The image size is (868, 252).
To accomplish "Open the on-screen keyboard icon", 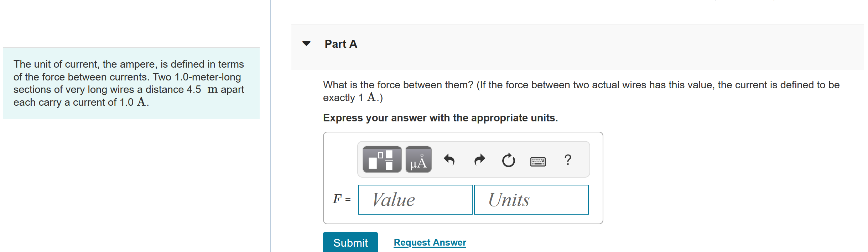I will tap(538, 161).
